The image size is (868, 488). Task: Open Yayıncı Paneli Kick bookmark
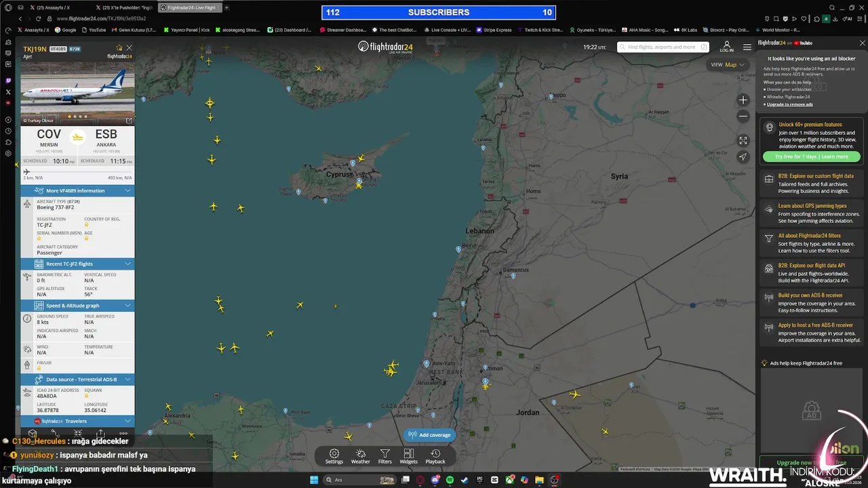coord(186,30)
